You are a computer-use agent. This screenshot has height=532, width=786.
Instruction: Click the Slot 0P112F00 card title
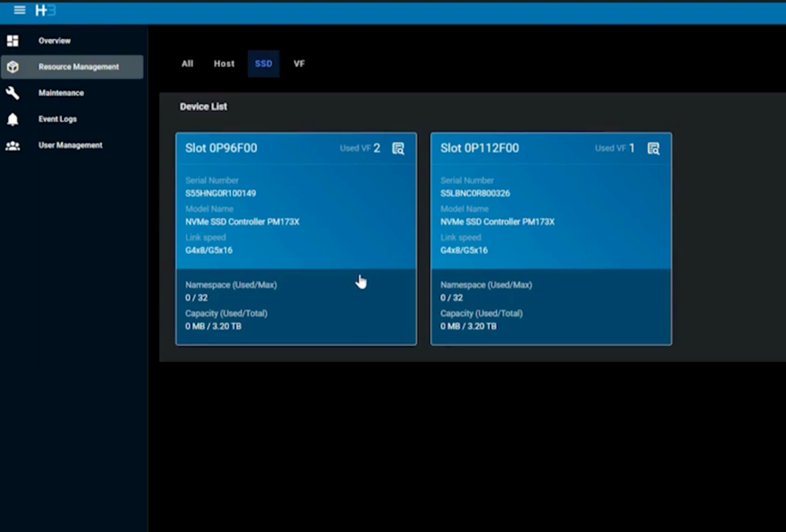tap(479, 149)
